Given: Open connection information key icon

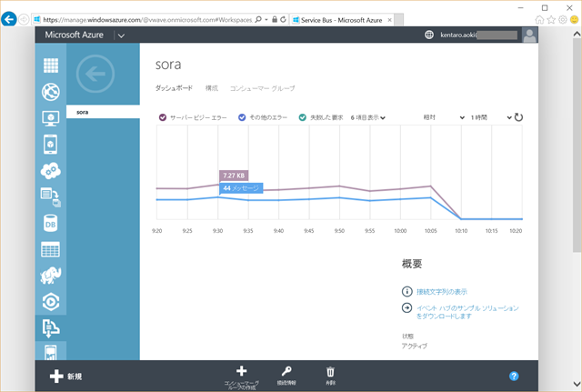Looking at the screenshot, I should pyautogui.click(x=286, y=371).
